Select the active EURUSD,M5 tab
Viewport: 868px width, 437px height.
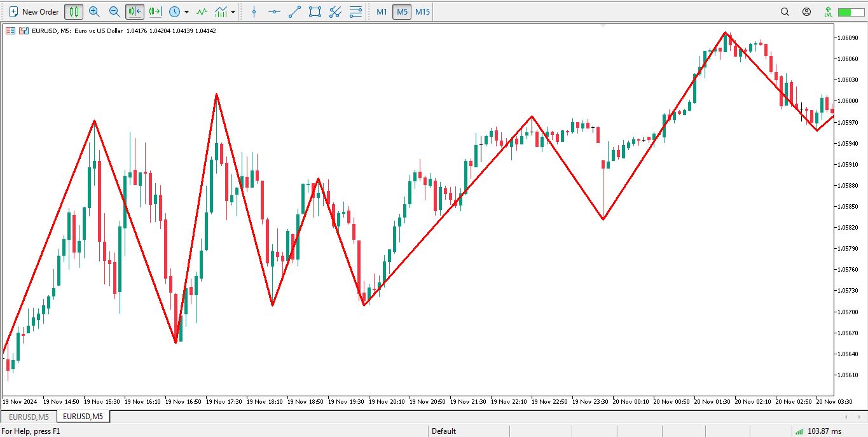tap(83, 417)
